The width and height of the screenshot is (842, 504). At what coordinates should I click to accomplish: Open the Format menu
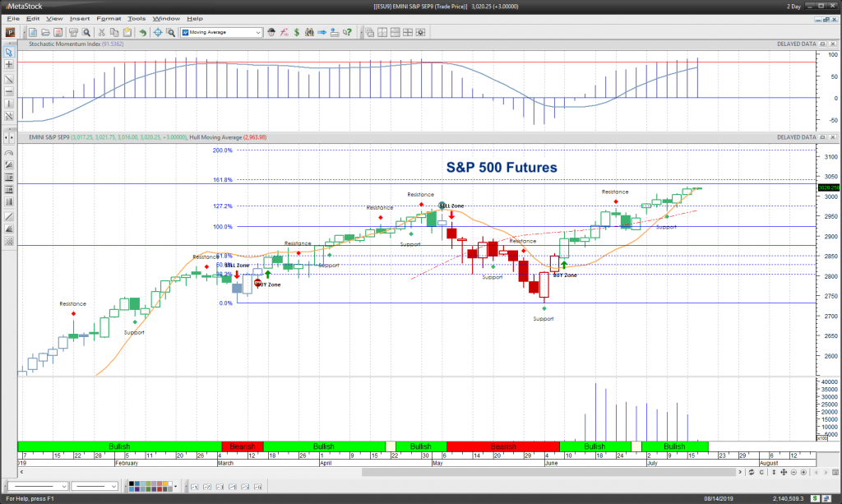[109, 18]
